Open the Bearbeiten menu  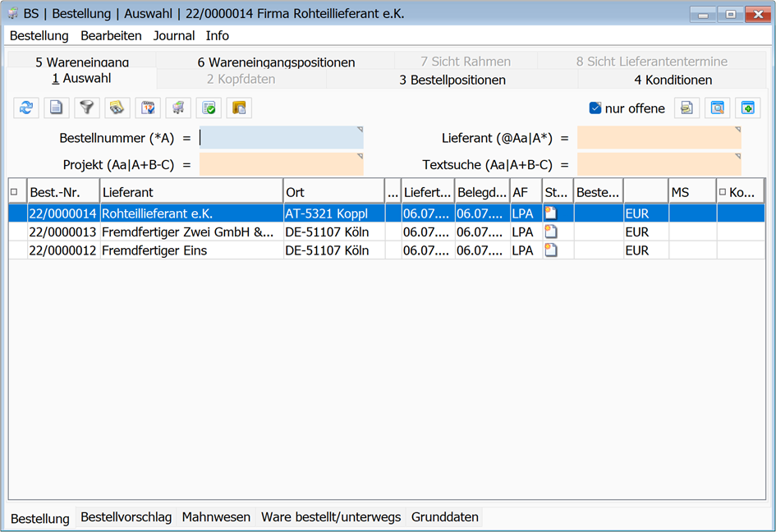tap(111, 36)
